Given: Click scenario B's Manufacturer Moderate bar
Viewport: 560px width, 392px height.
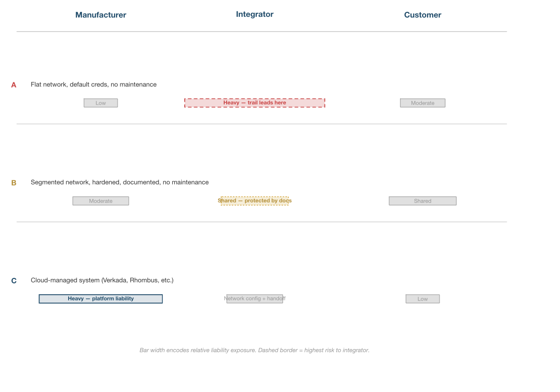Looking at the screenshot, I should (101, 201).
